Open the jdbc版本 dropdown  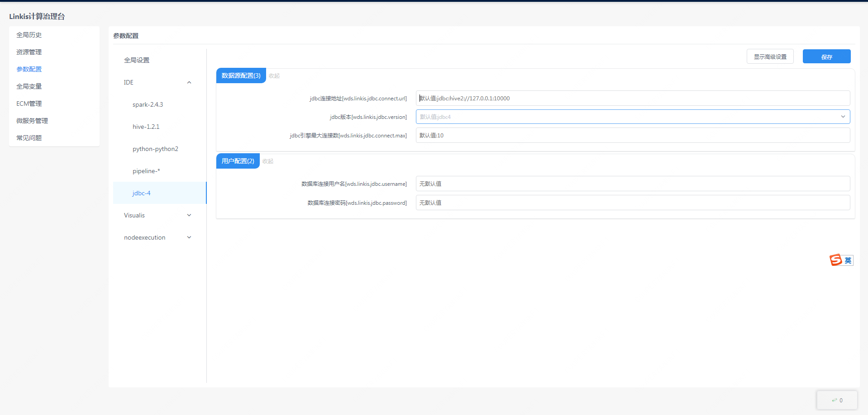point(632,117)
